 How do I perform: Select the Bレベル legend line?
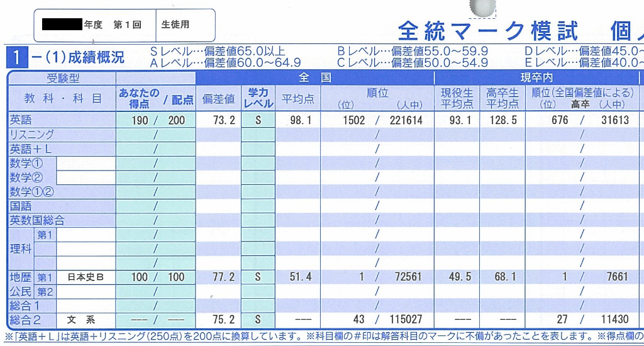413,52
